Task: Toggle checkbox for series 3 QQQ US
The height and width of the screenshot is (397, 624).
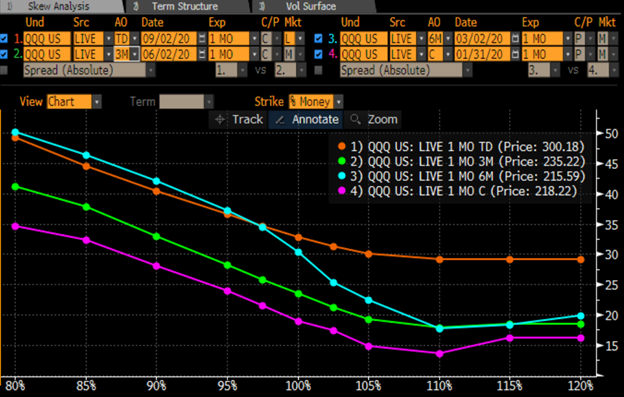Action: click(x=318, y=39)
